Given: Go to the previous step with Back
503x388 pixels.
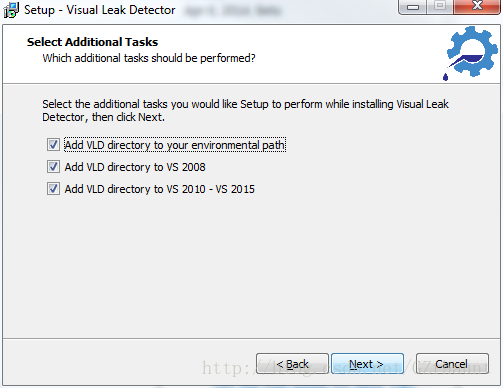Looking at the screenshot, I should coord(292,364).
